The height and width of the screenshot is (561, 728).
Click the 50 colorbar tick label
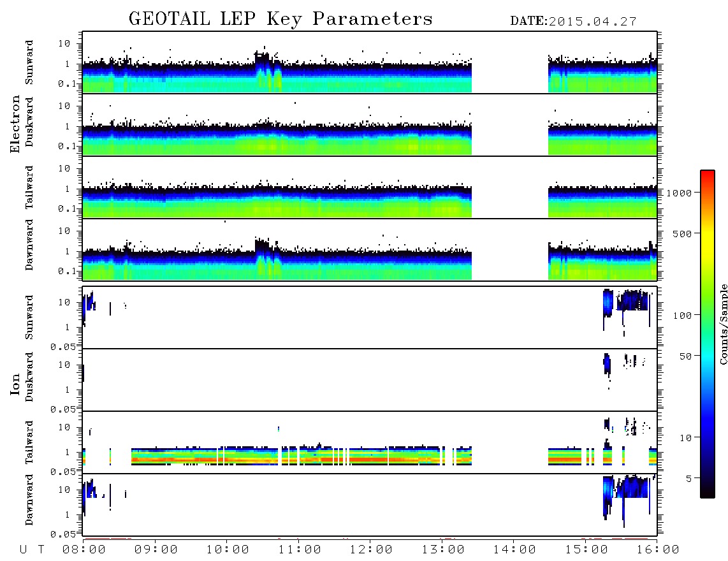pyautogui.click(x=685, y=356)
